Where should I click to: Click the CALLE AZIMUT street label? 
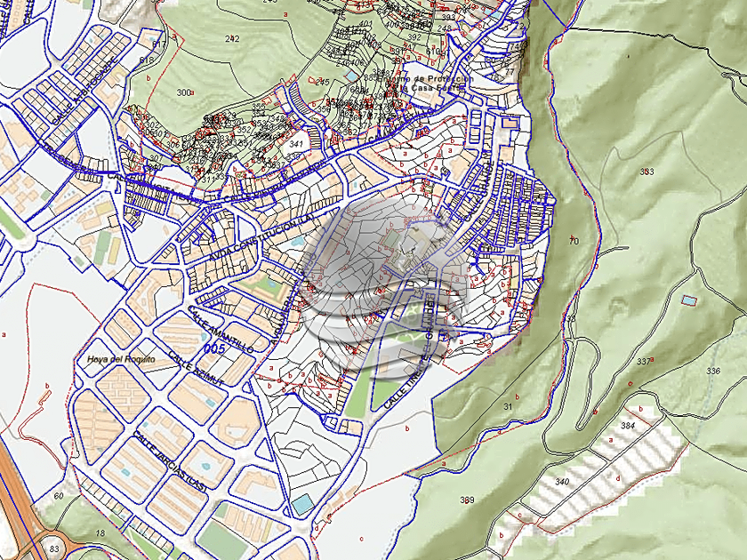click(x=196, y=368)
